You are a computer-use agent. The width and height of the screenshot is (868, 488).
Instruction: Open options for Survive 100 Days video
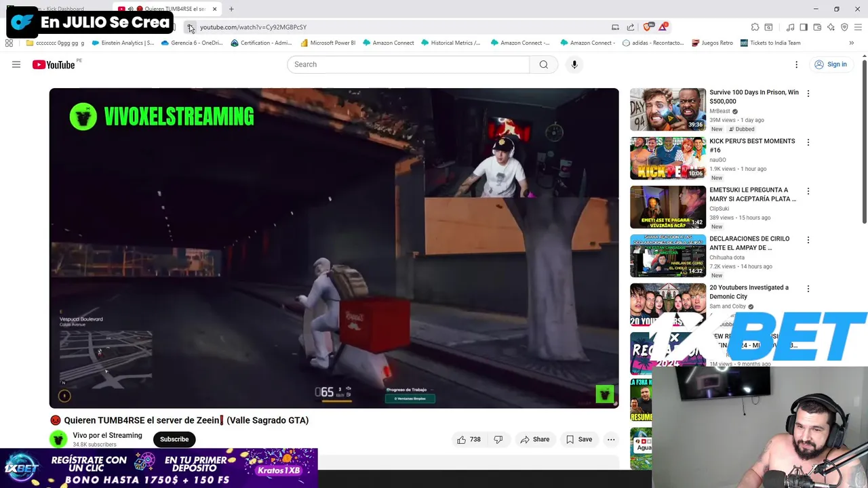[808, 94]
